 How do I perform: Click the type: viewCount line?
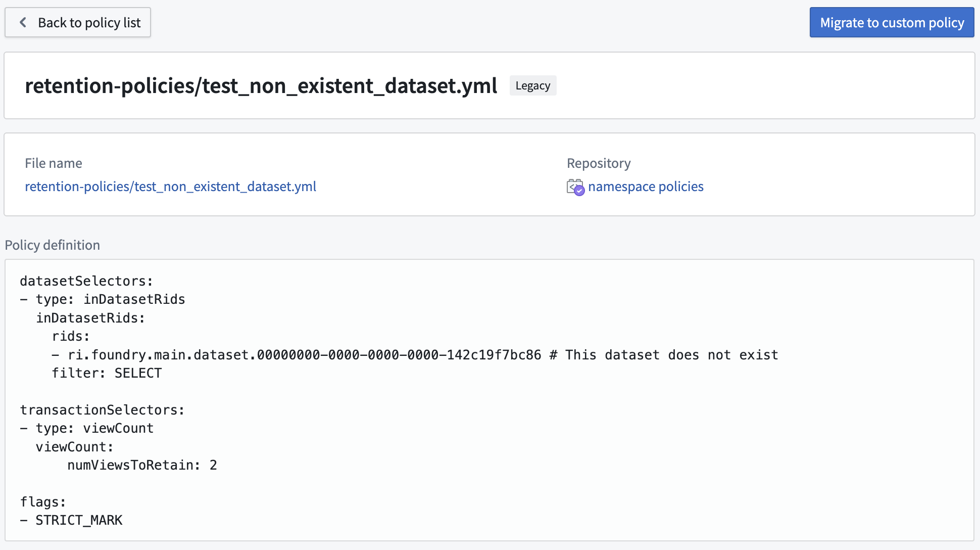point(87,428)
